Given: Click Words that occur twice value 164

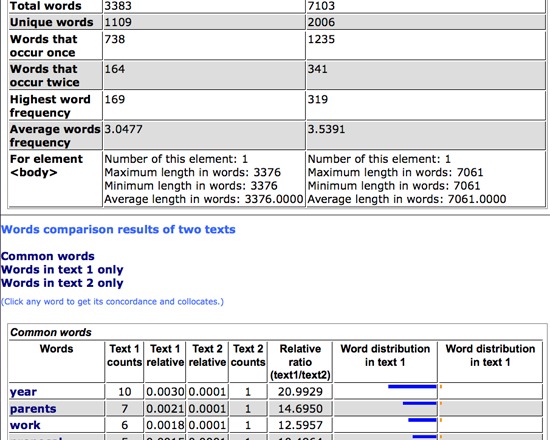Looking at the screenshot, I should click(115, 69).
